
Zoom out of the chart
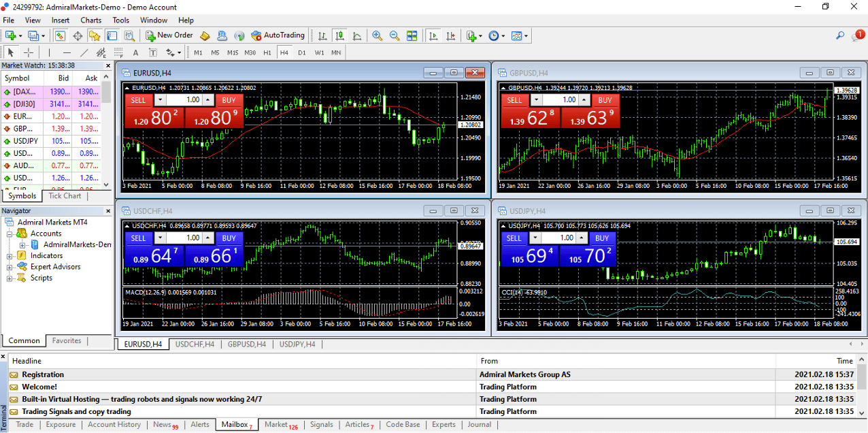pos(394,35)
